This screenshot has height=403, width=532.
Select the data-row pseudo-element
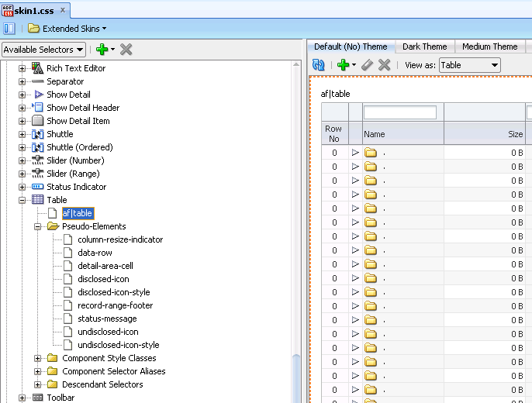(95, 253)
